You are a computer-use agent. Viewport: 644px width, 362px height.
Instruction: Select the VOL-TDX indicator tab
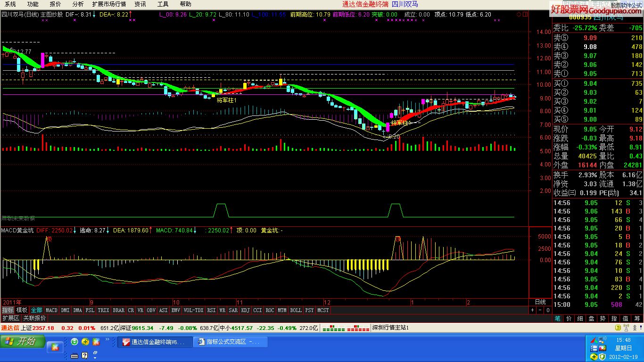point(193,310)
